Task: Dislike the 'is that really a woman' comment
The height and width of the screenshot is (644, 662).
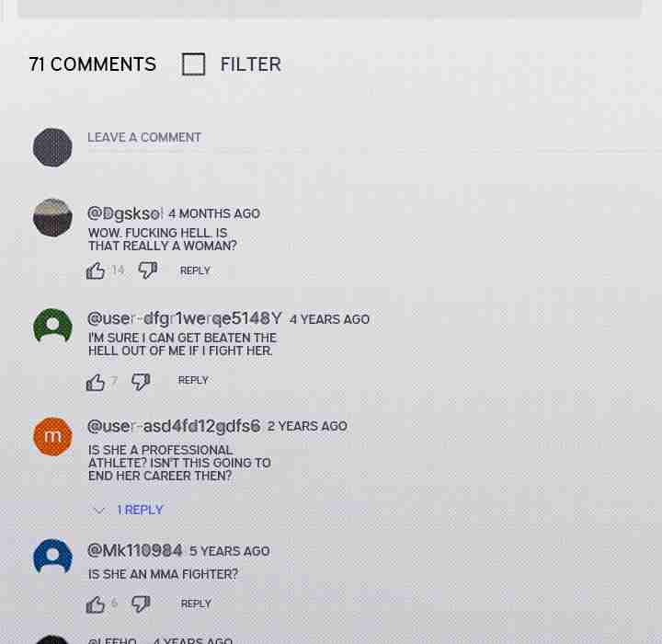Action: [148, 270]
